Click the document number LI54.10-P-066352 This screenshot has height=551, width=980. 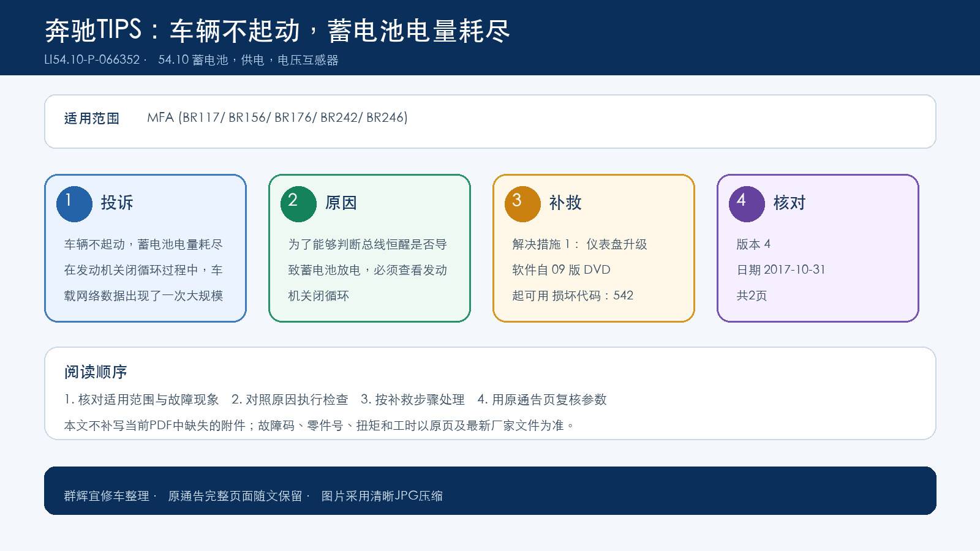click(92, 60)
